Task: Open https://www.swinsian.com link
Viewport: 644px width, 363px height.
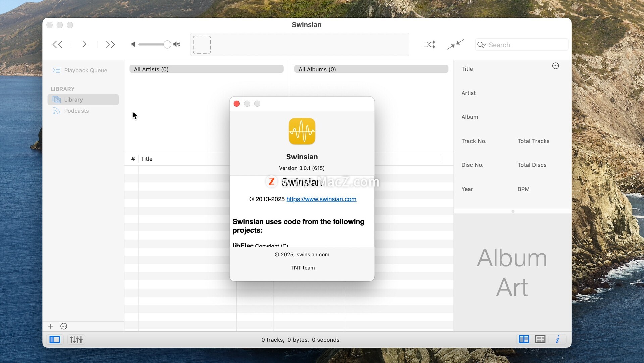Action: coord(321,199)
